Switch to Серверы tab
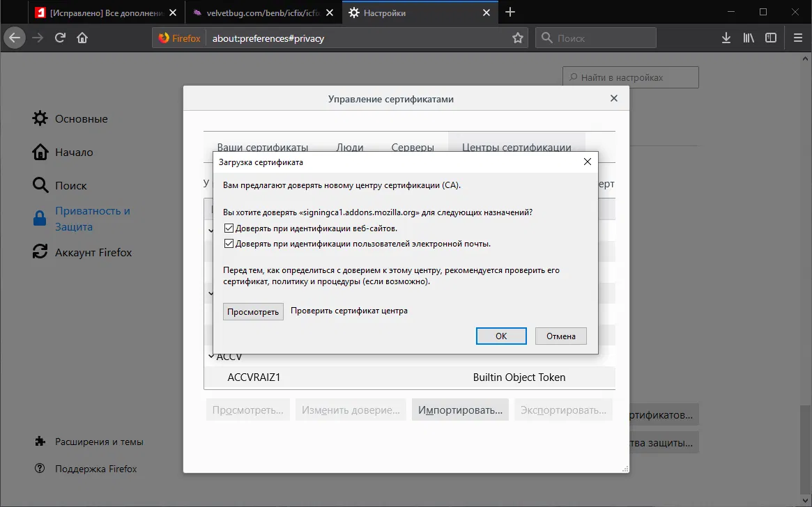The height and width of the screenshot is (507, 812). point(413,147)
